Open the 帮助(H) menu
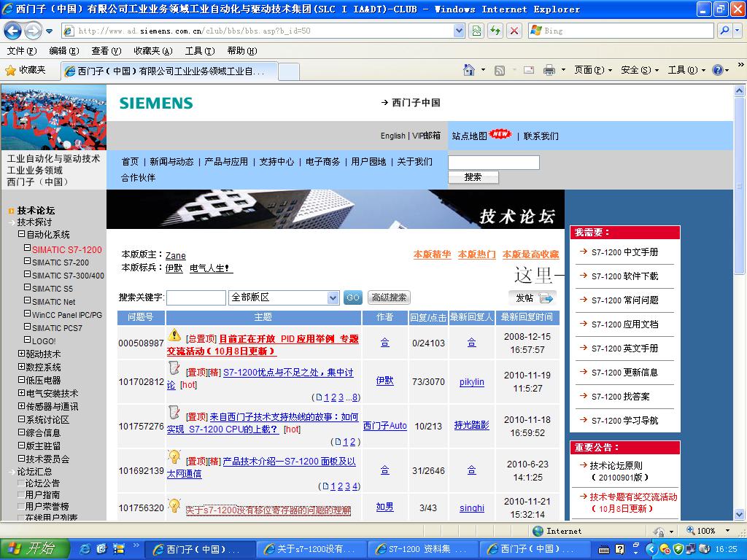This screenshot has height=560, width=747. click(x=242, y=50)
